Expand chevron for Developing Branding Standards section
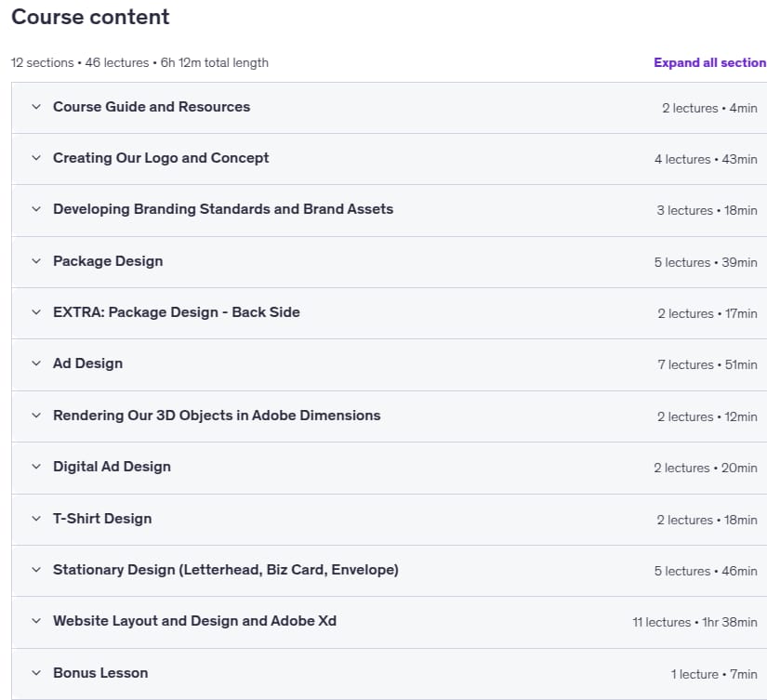This screenshot has height=700, width=767. (x=36, y=209)
